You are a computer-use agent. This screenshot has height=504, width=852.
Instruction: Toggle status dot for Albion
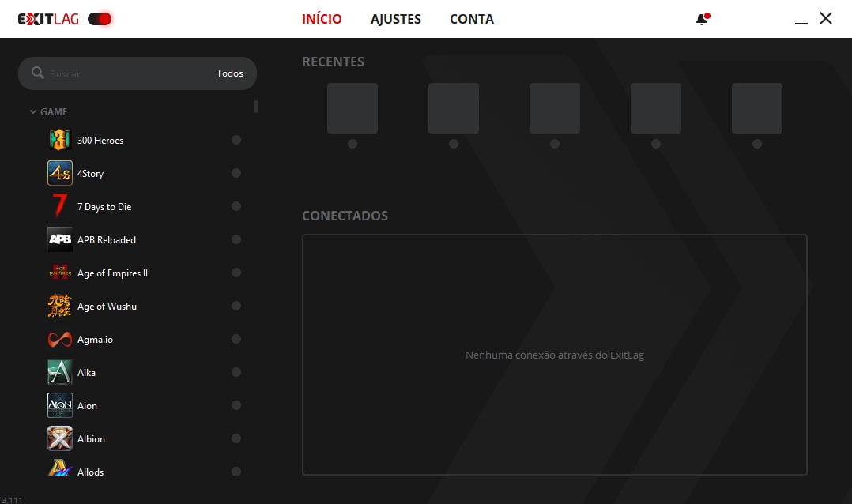pyautogui.click(x=236, y=438)
